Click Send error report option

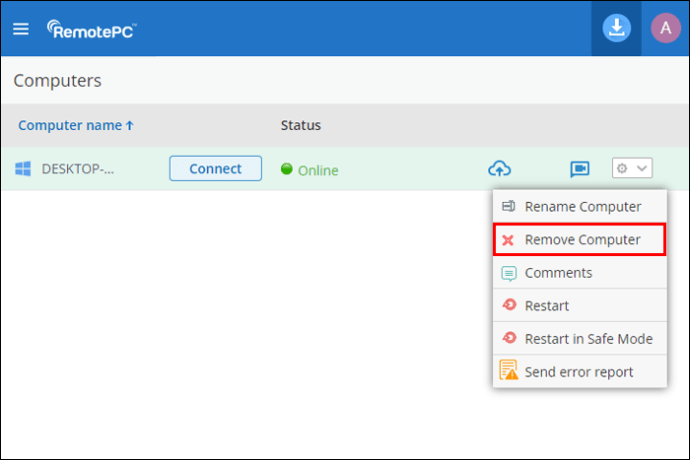point(578,371)
